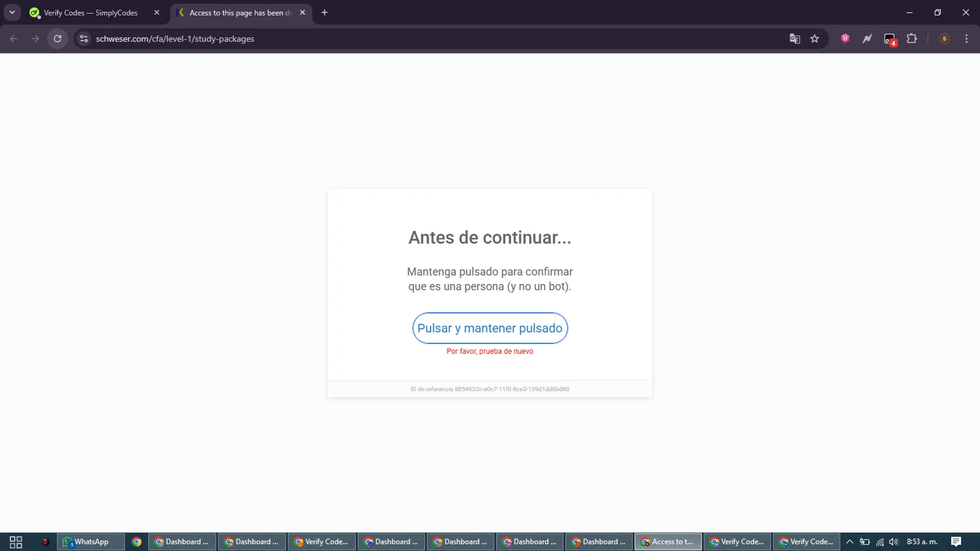980x551 pixels.
Task: Minimize the Chrome window
Action: click(909, 12)
